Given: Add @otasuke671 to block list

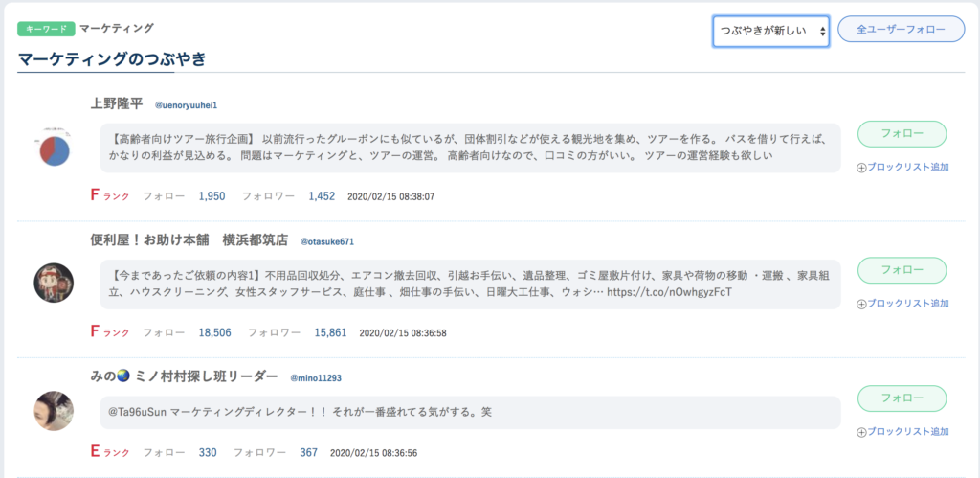Looking at the screenshot, I should [x=902, y=304].
